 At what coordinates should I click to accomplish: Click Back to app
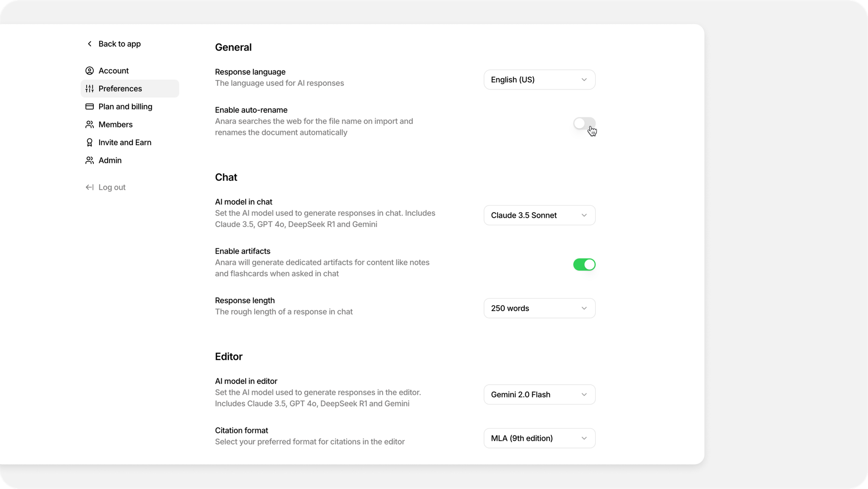click(119, 44)
